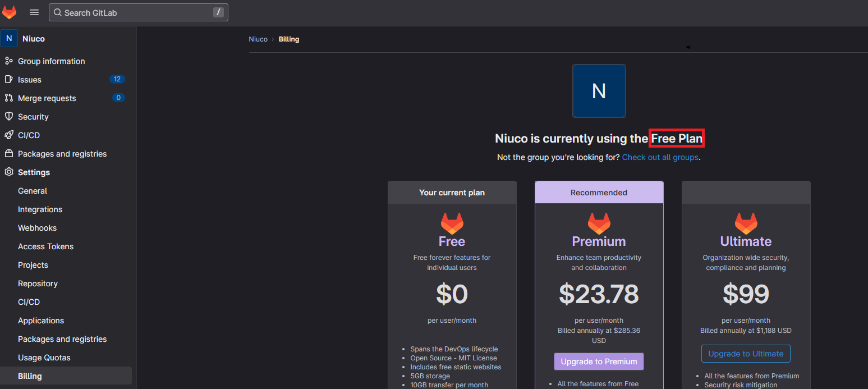The width and height of the screenshot is (868, 389).
Task: Click Includes free static websites bullet
Action: [456, 367]
